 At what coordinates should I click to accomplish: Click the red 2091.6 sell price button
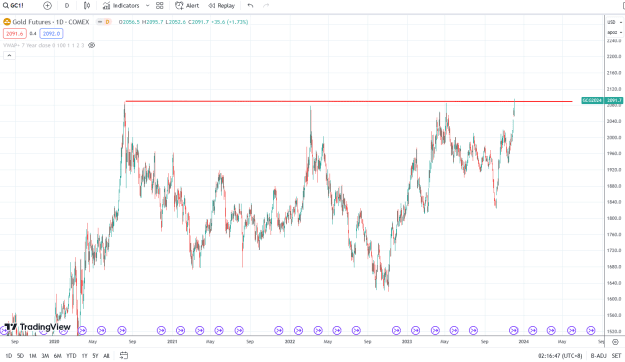pos(15,34)
